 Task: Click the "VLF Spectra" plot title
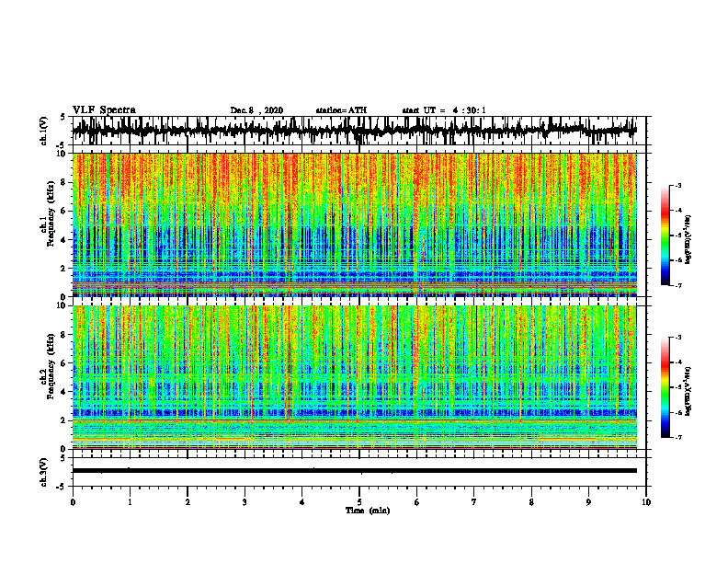[x=104, y=109]
